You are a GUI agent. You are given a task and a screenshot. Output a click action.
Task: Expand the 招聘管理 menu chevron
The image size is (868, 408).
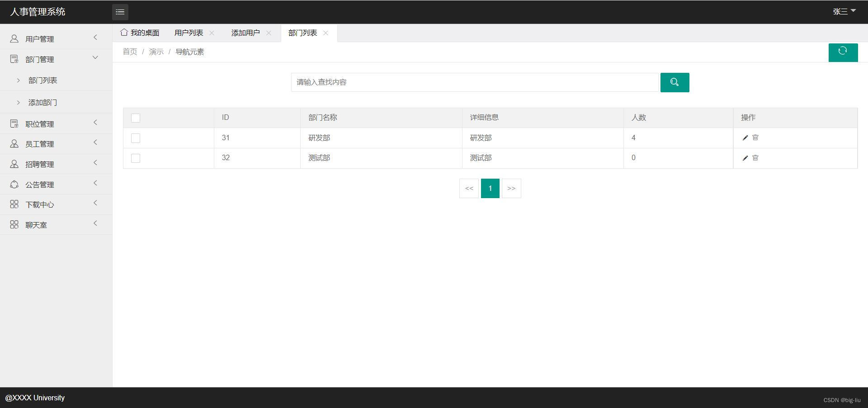(x=95, y=163)
